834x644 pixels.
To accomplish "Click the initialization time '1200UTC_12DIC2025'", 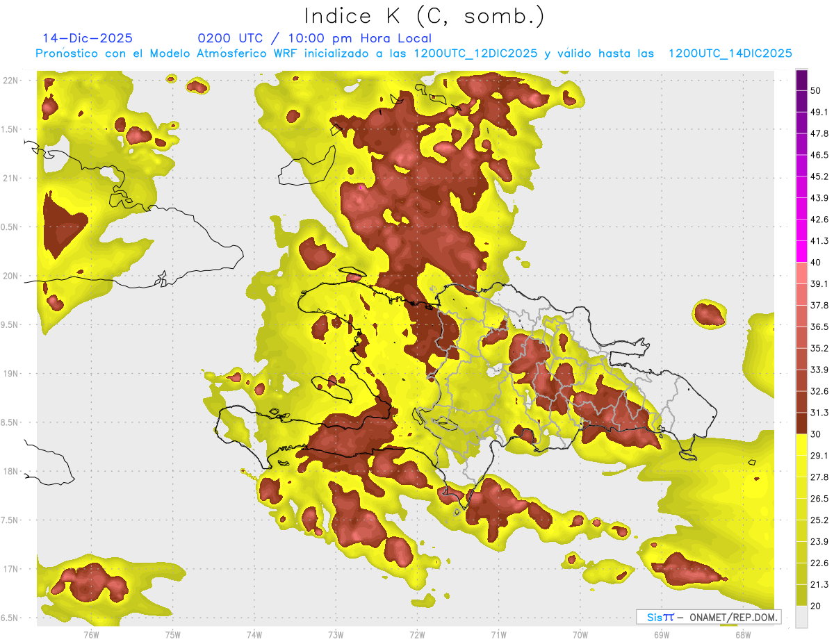I will click(475, 53).
